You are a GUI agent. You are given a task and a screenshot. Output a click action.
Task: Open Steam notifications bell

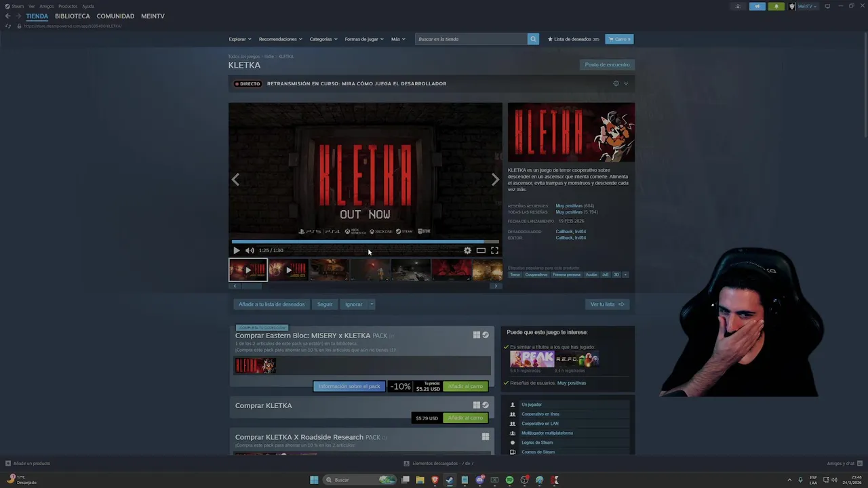click(x=776, y=6)
